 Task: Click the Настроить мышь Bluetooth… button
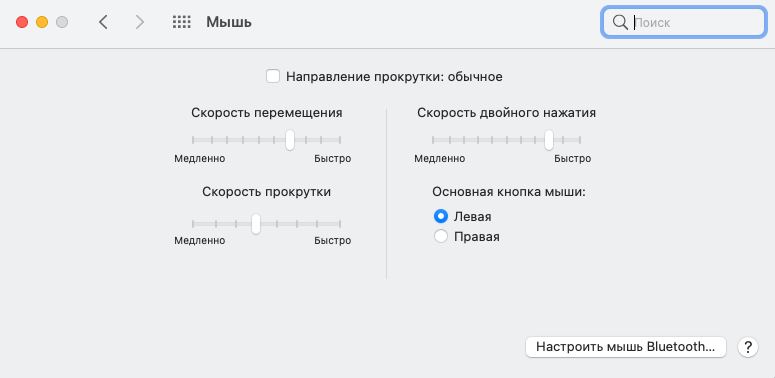[625, 347]
